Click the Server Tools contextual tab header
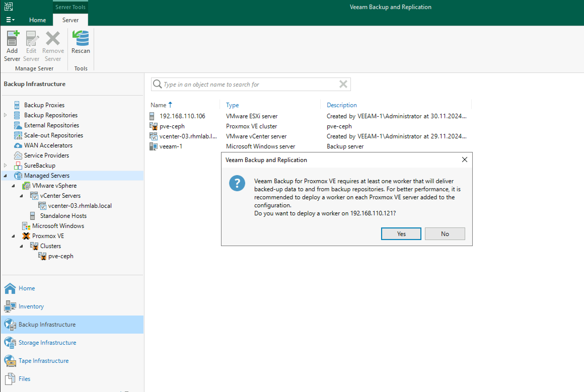This screenshot has height=392, width=584. coord(70,7)
